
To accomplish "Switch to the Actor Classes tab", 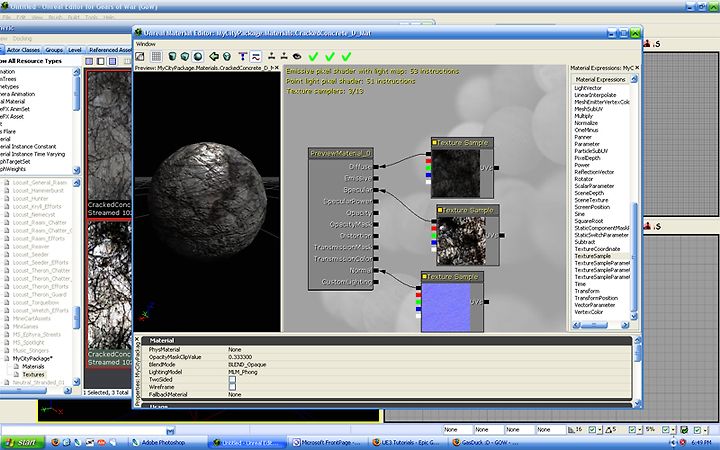I will 23,50.
